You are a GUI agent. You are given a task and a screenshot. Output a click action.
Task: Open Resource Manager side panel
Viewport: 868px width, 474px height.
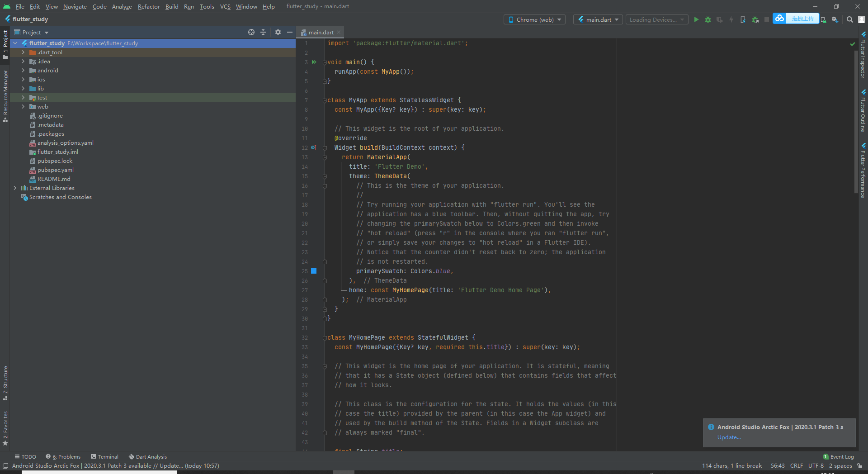click(x=5, y=96)
